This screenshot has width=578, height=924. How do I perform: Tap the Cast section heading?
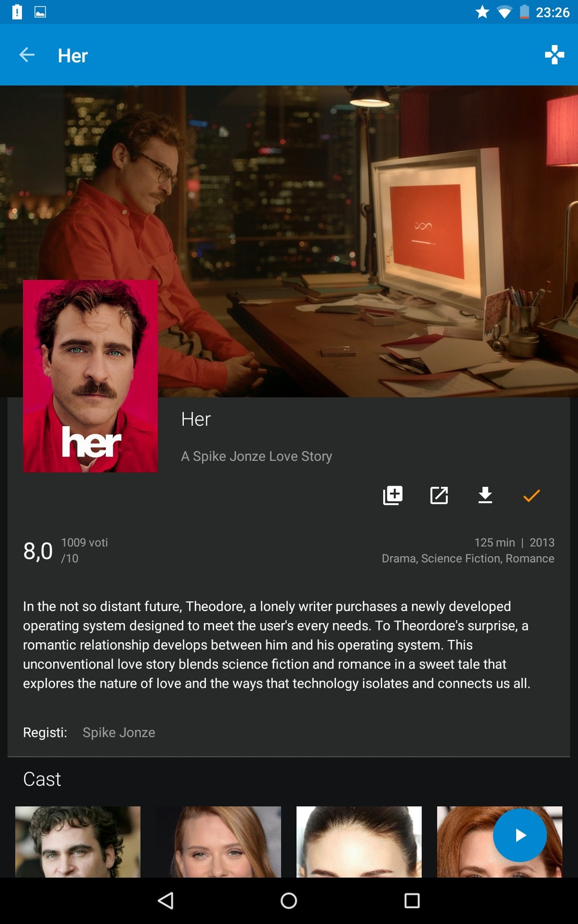point(42,779)
